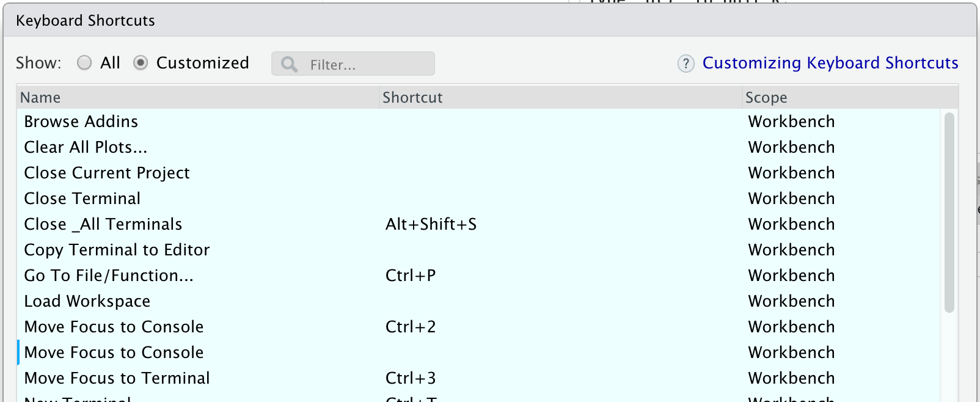This screenshot has width=980, height=402.
Task: Click the Ctrl+2 shortcut for Move Focus to Console
Action: [x=409, y=326]
